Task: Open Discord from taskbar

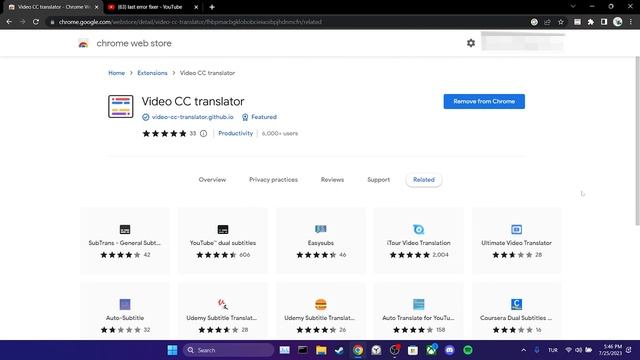Action: point(449,350)
